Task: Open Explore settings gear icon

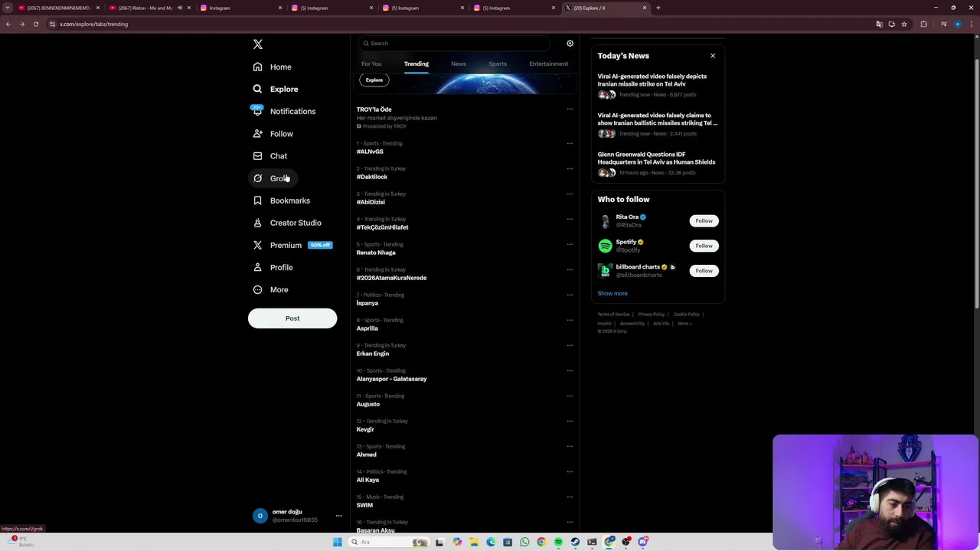Action: click(570, 44)
